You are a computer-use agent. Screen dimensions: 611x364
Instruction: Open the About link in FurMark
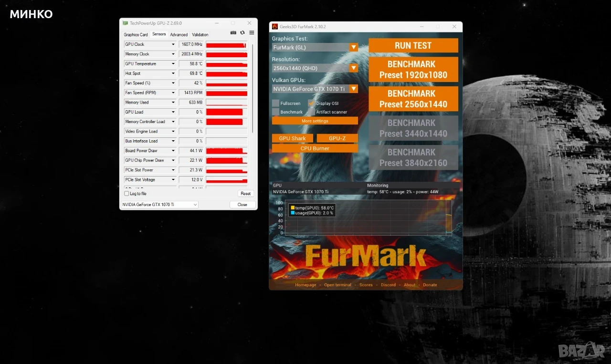pyautogui.click(x=410, y=285)
